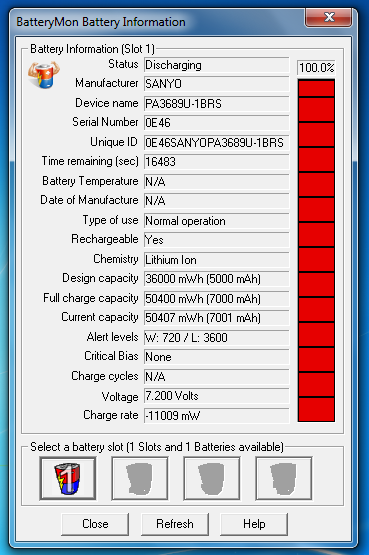
Task: Click the 'Alert levels' label
Action: [x=113, y=337]
